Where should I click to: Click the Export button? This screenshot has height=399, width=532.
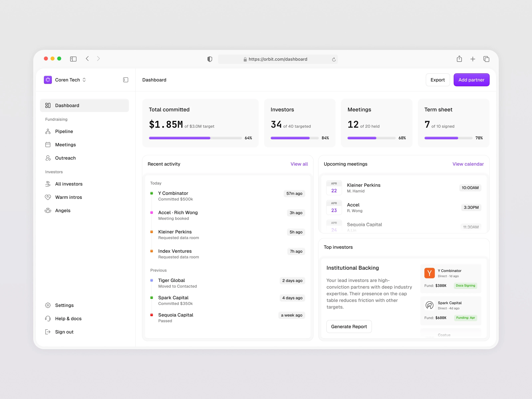pyautogui.click(x=437, y=80)
